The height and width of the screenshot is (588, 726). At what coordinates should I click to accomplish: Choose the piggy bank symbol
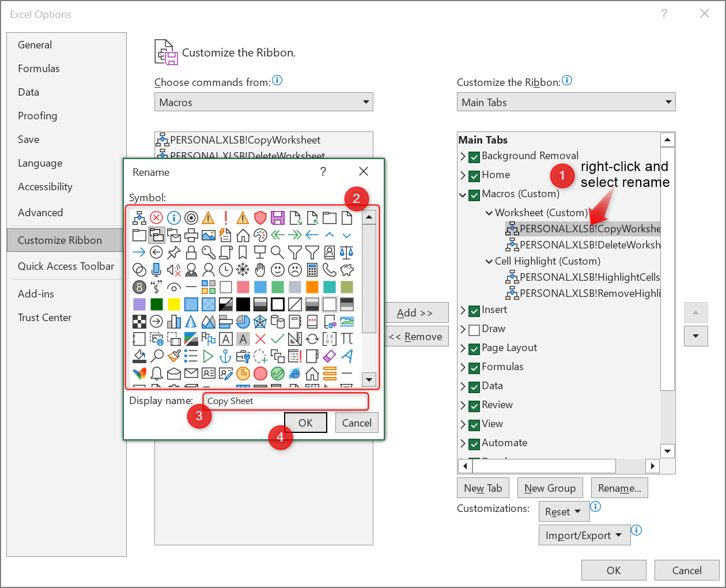point(347,269)
